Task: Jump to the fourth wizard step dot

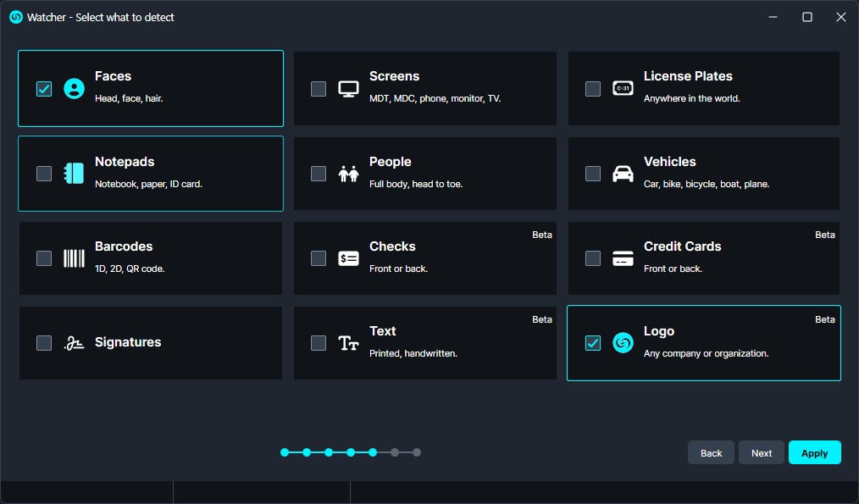Action: [351, 452]
